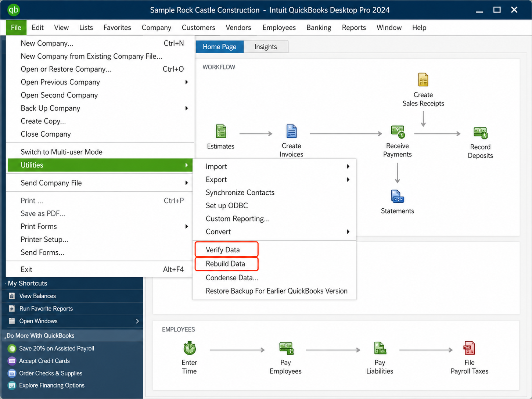Select Switch to Multi-user Mode
The height and width of the screenshot is (399, 532).
click(x=100, y=152)
